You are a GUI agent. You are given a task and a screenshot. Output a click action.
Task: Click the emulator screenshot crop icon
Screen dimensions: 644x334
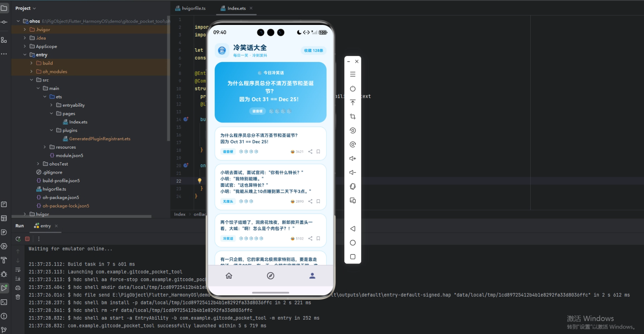point(353,116)
